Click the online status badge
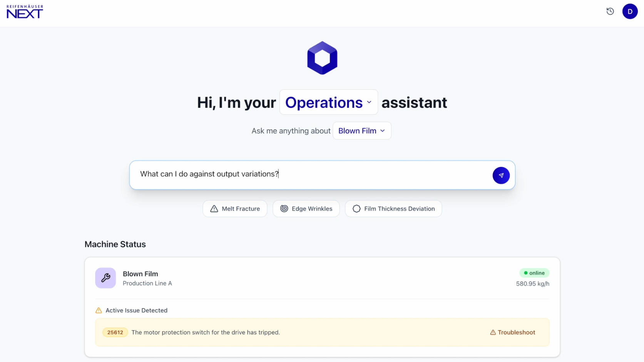Screen dimensions: 644x362 tap(534, 273)
